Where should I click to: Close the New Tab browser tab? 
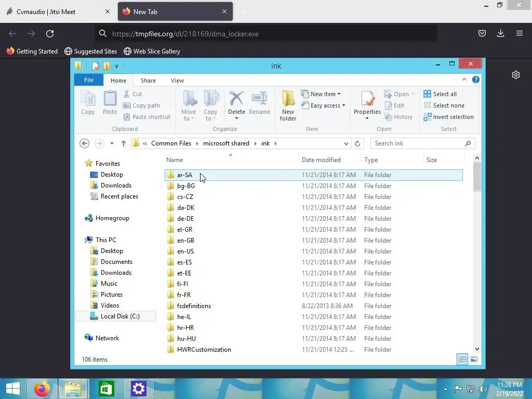(x=224, y=11)
